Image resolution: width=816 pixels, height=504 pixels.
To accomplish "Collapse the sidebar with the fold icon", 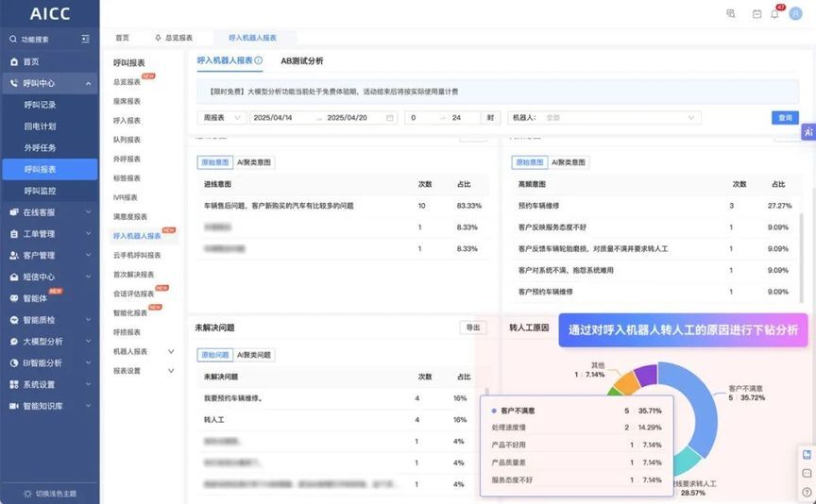I will 85,39.
